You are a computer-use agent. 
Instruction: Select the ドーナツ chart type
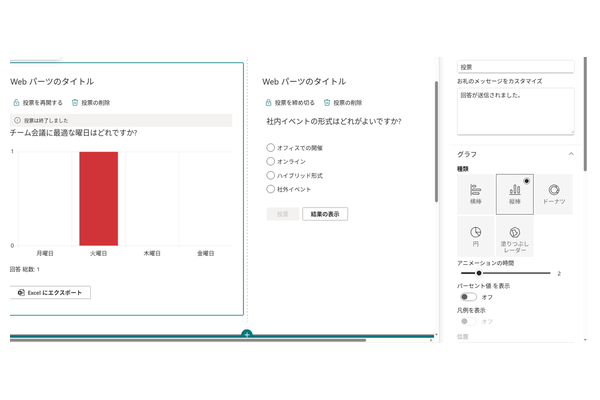[554, 194]
